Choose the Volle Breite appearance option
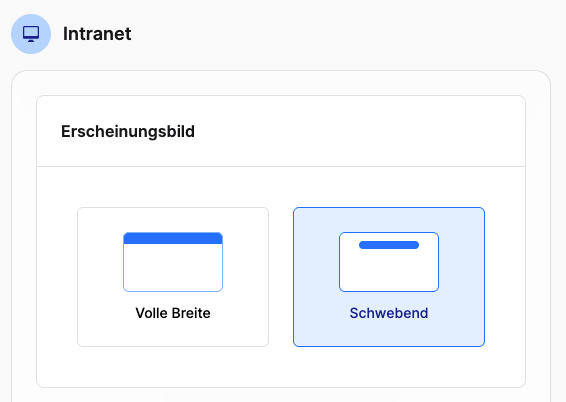 (x=173, y=277)
